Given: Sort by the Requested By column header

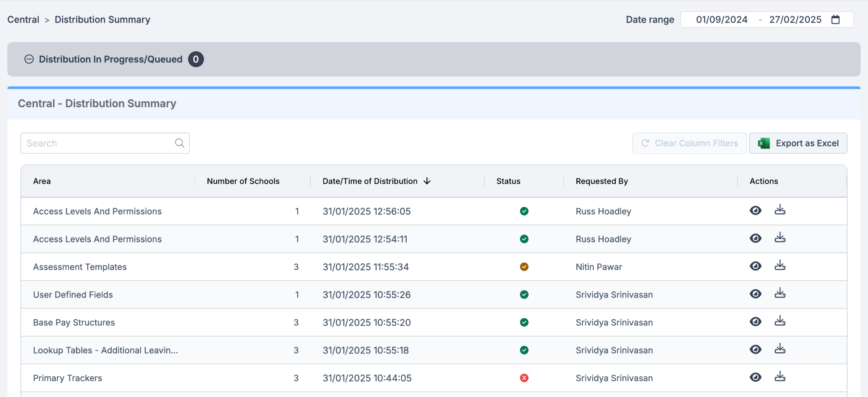Looking at the screenshot, I should [x=602, y=181].
